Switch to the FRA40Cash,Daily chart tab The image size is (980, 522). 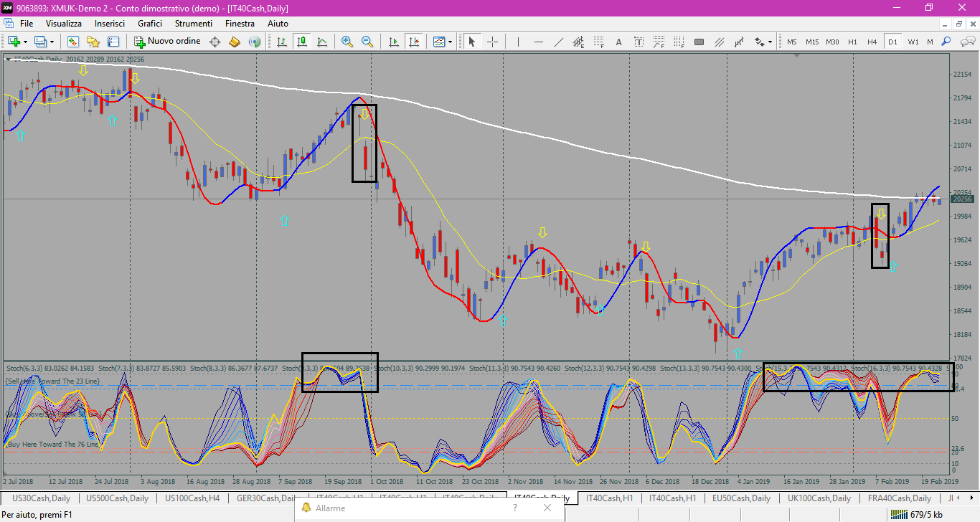(x=899, y=498)
